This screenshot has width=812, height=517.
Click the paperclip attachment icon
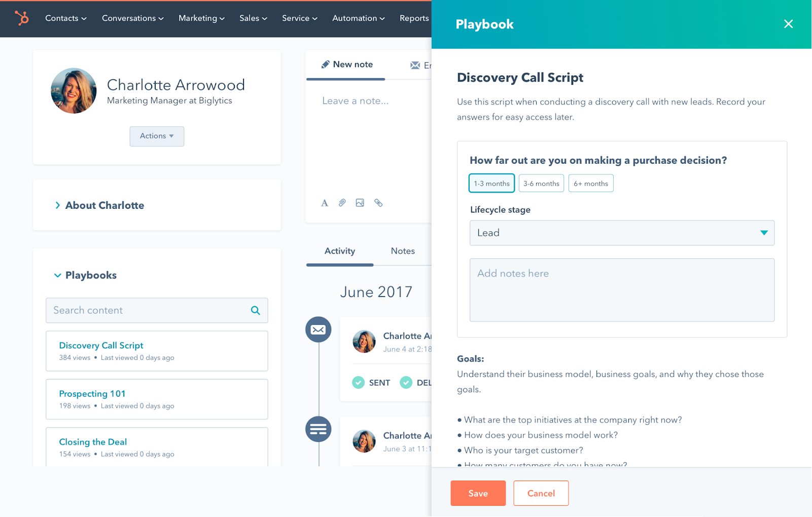(342, 203)
